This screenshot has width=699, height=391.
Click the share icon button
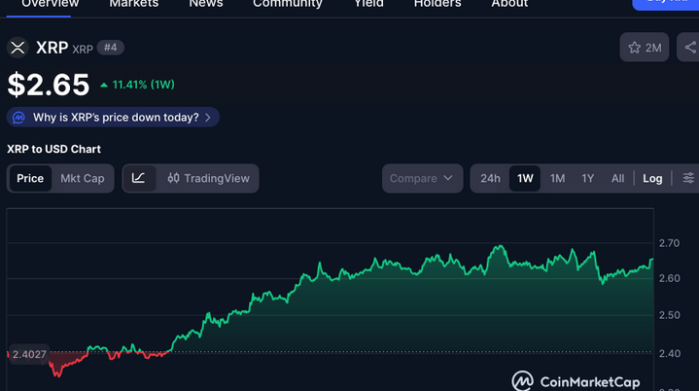click(x=689, y=47)
